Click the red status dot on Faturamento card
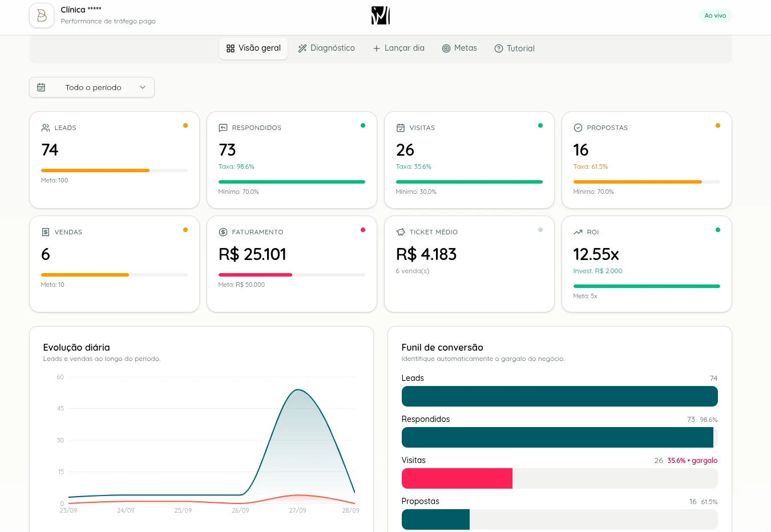This screenshot has width=771, height=532. (363, 230)
